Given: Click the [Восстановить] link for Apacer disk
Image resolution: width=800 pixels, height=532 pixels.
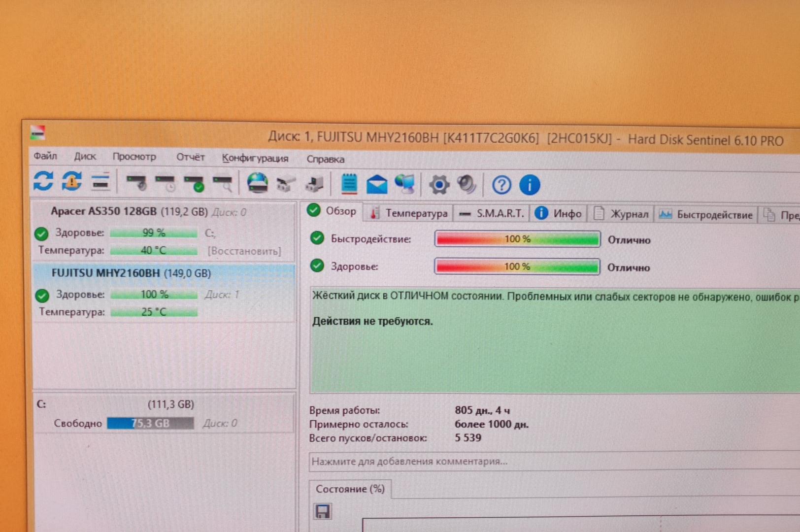Looking at the screenshot, I should pyautogui.click(x=244, y=251).
